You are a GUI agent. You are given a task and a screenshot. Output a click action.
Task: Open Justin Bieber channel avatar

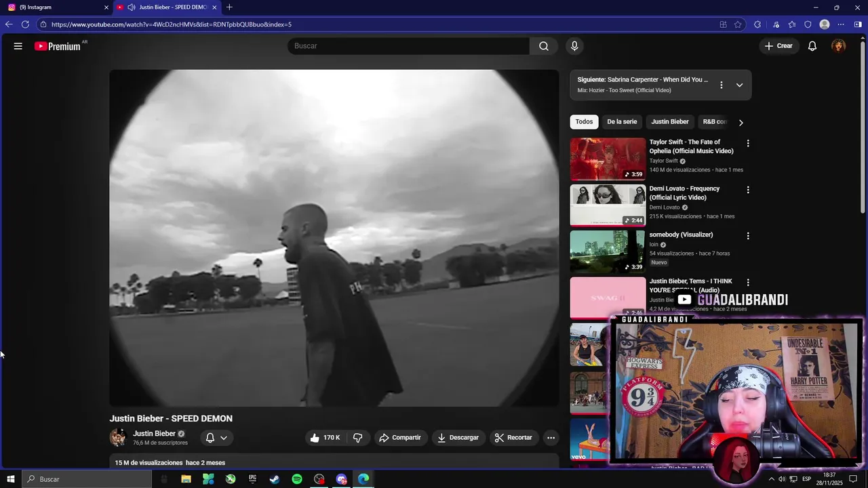118,438
